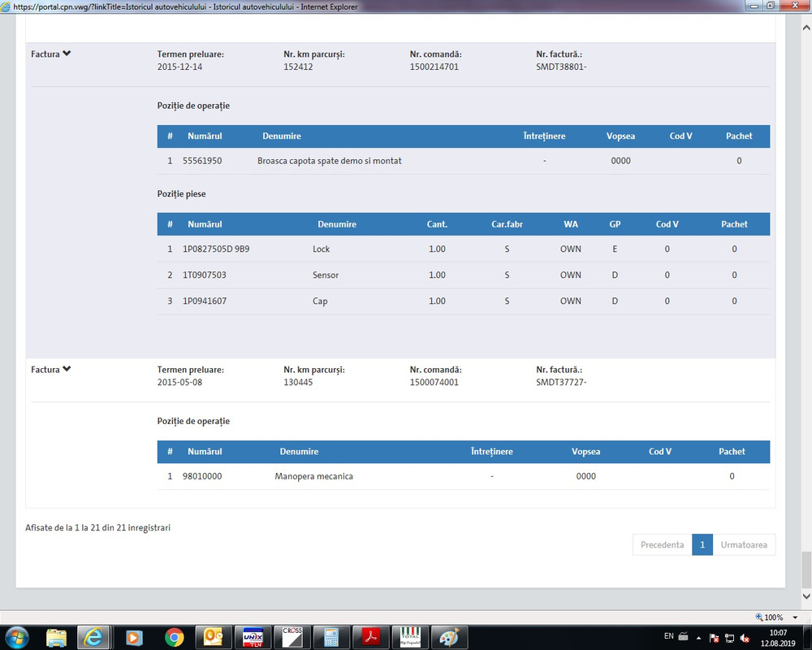The height and width of the screenshot is (650, 812).
Task: Open the network status tray icon
Action: 730,638
